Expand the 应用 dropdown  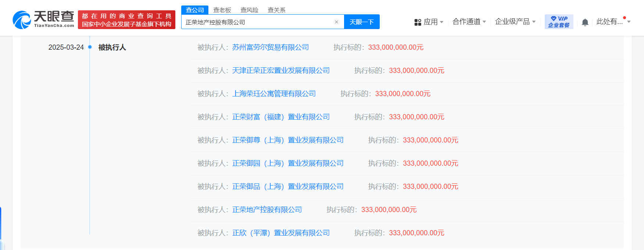(x=429, y=22)
